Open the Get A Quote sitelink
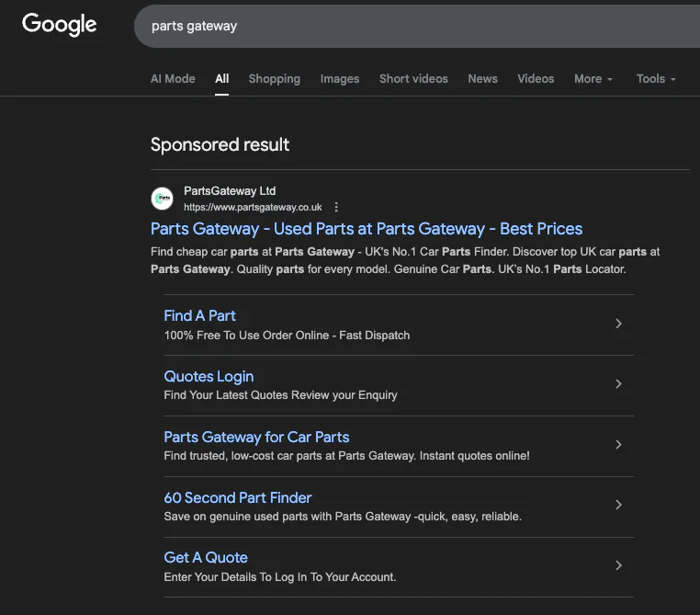Image resolution: width=700 pixels, height=615 pixels. [206, 558]
